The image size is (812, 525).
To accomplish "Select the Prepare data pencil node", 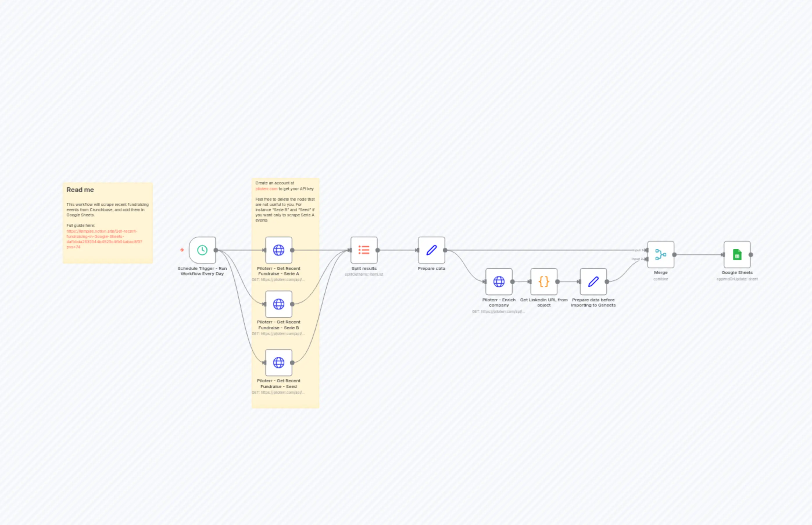I will pyautogui.click(x=431, y=250).
